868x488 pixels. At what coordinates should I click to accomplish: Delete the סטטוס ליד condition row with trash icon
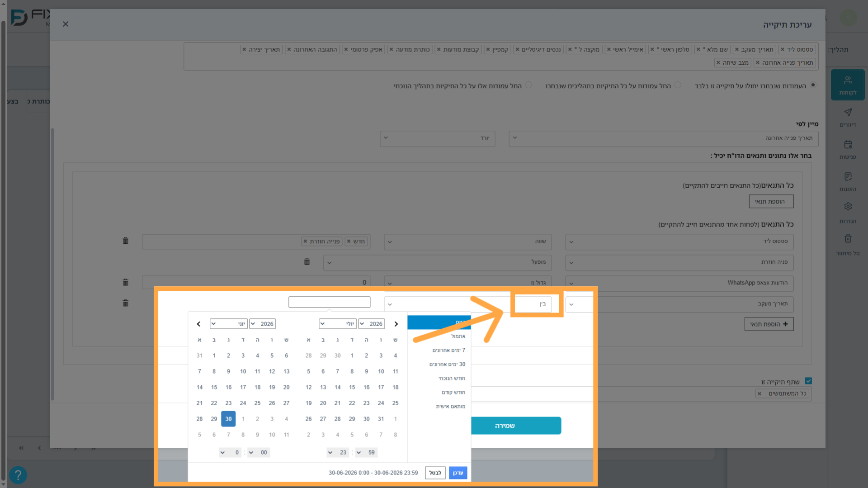coord(126,241)
